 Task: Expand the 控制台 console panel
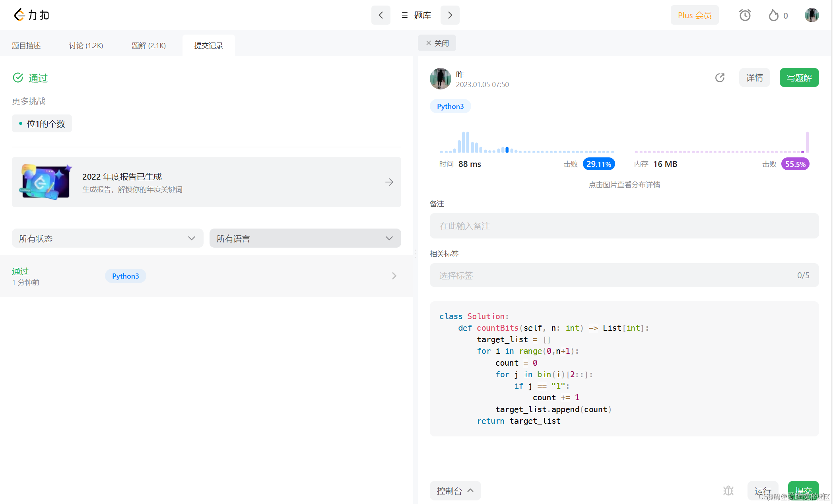tap(455, 491)
